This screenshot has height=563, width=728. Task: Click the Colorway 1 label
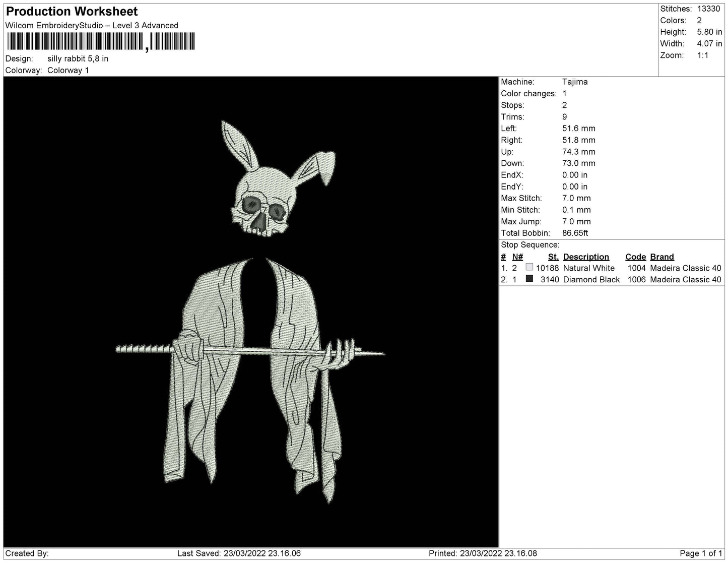68,70
